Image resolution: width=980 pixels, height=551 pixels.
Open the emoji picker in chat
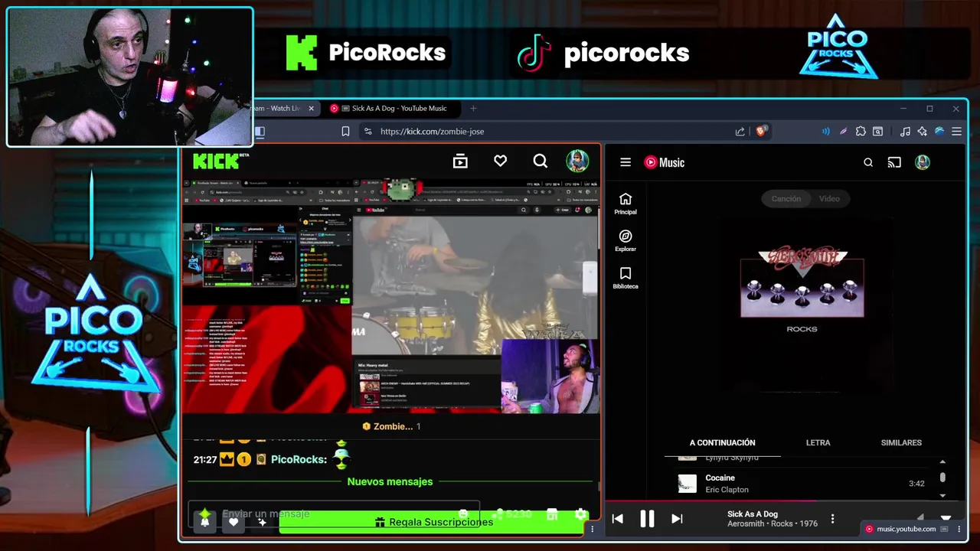[x=463, y=514]
